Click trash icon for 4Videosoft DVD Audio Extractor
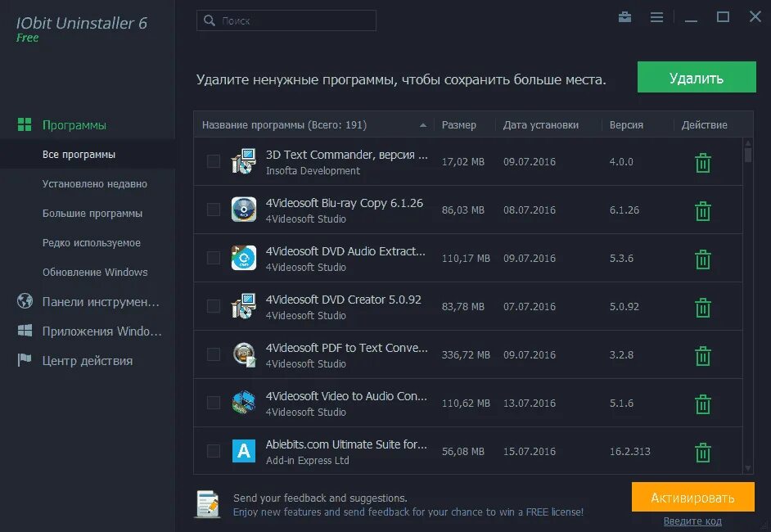 point(702,259)
